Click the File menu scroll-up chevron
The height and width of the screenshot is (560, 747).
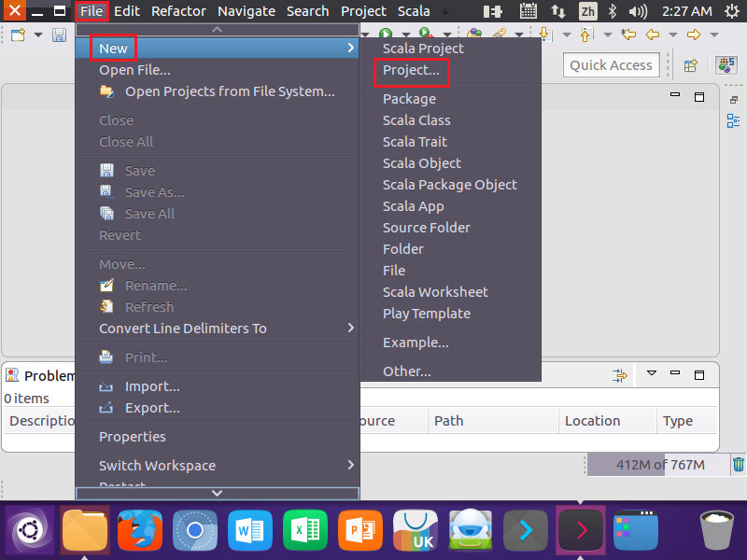pos(218,30)
